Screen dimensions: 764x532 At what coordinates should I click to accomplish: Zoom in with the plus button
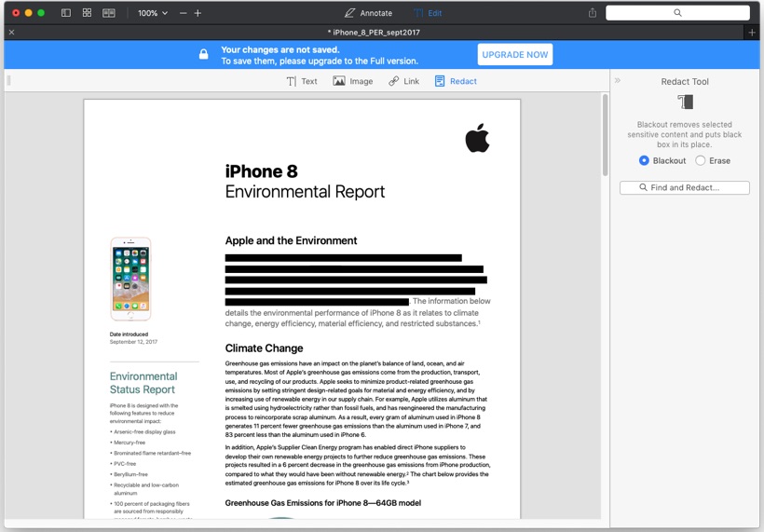click(198, 13)
